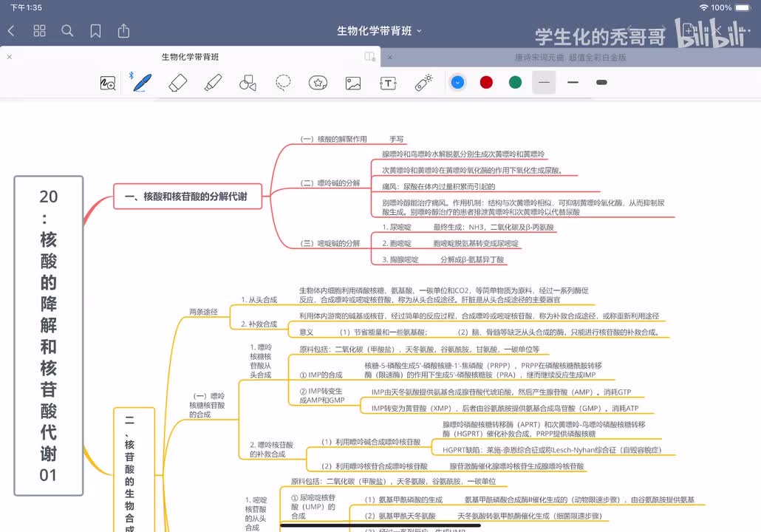This screenshot has height=532, width=761.
Task: Open the search magnifier in top bar
Action: 67,31
